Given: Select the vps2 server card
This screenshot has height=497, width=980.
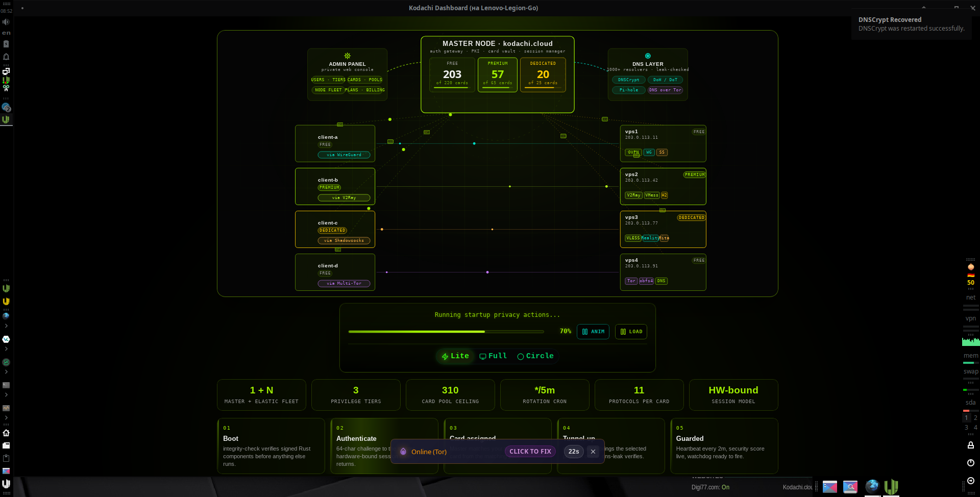Looking at the screenshot, I should tap(663, 187).
